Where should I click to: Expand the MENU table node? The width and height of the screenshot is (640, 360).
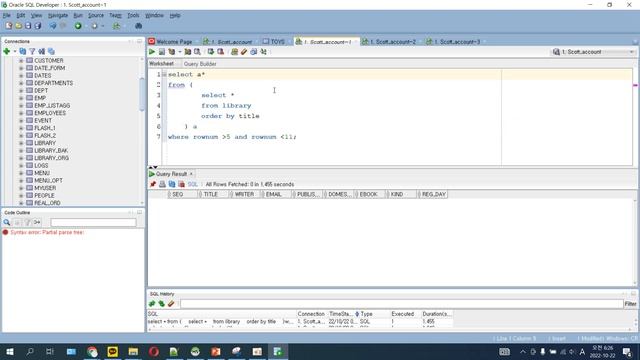[21, 173]
